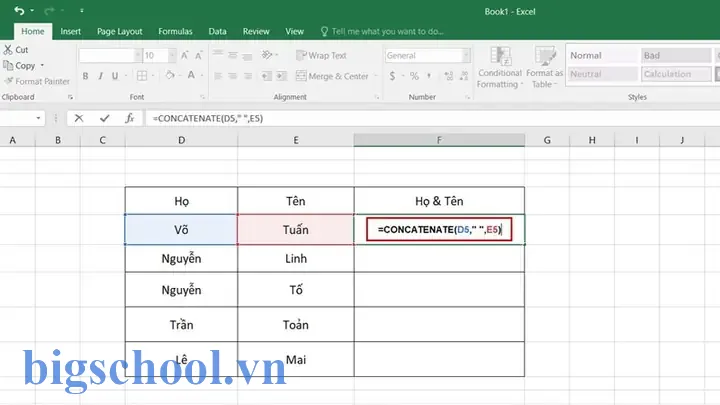Image resolution: width=720 pixels, height=405 pixels.
Task: Click the Bottom Align icon
Action: (x=248, y=56)
